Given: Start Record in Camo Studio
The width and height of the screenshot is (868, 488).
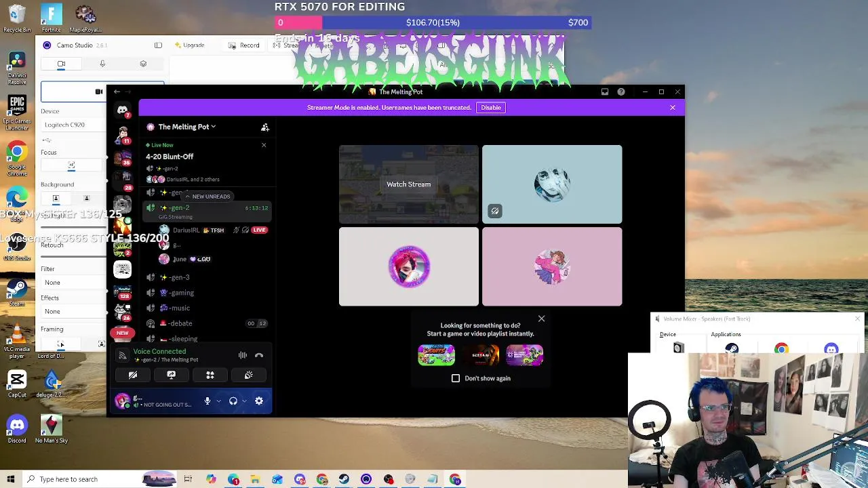Looking at the screenshot, I should (244, 45).
